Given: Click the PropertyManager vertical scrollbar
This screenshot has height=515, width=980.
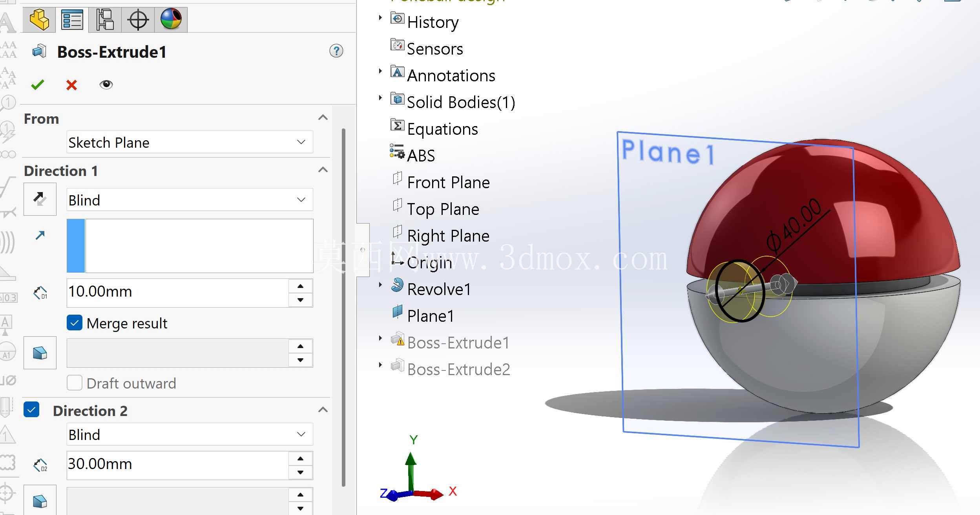Looking at the screenshot, I should [x=343, y=307].
